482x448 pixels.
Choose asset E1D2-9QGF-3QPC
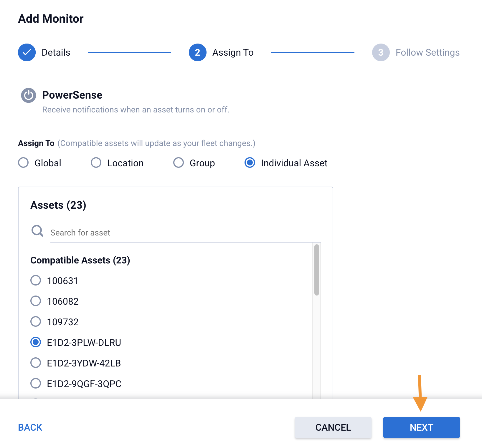pos(36,383)
